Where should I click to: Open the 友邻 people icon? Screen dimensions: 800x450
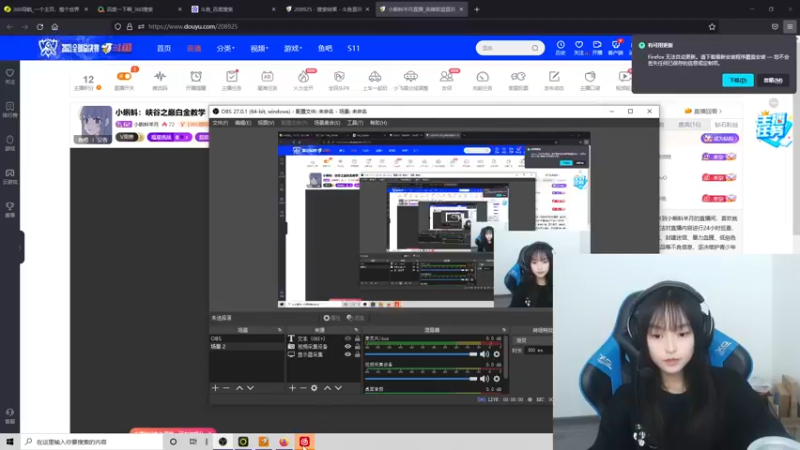click(446, 77)
